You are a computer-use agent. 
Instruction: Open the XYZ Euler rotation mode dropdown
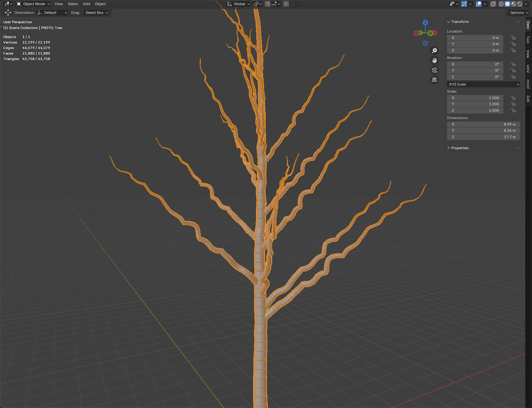click(484, 84)
